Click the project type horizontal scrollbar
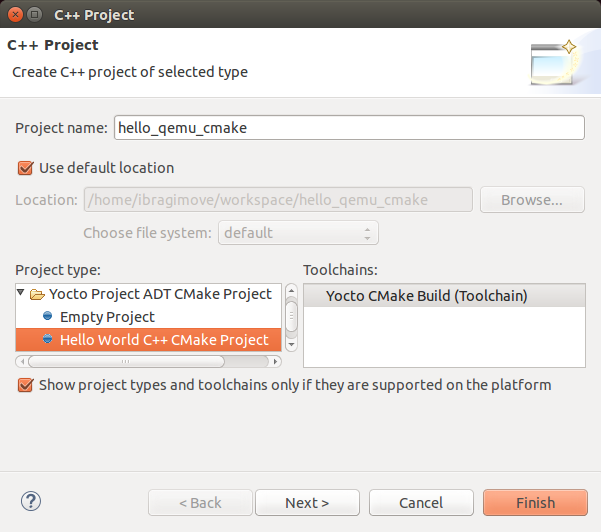 tap(150, 360)
